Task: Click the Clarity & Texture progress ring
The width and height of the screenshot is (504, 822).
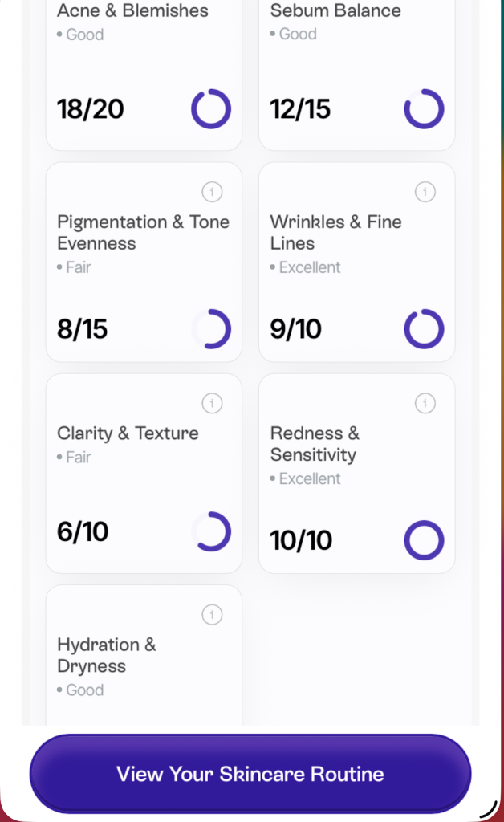Action: pyautogui.click(x=211, y=532)
